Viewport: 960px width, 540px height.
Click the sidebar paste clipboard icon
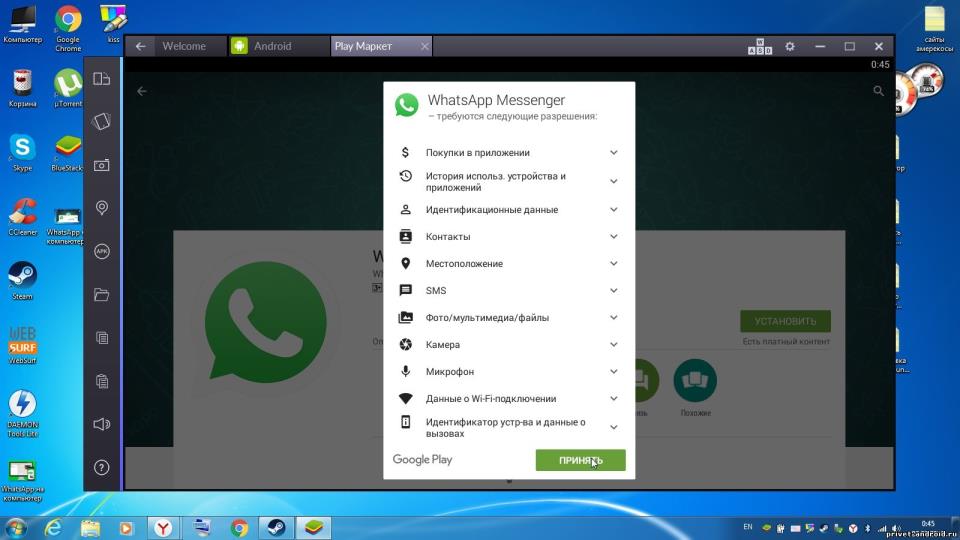tap(102, 381)
